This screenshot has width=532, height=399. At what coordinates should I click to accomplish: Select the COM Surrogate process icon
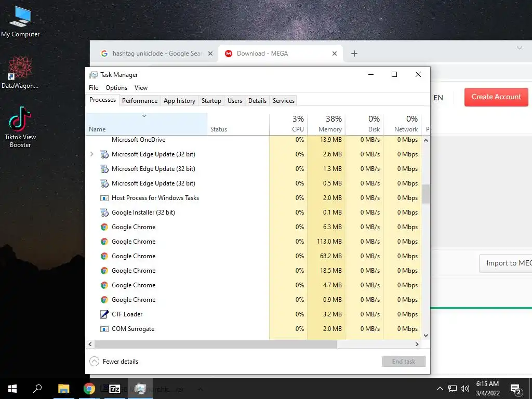click(x=104, y=329)
